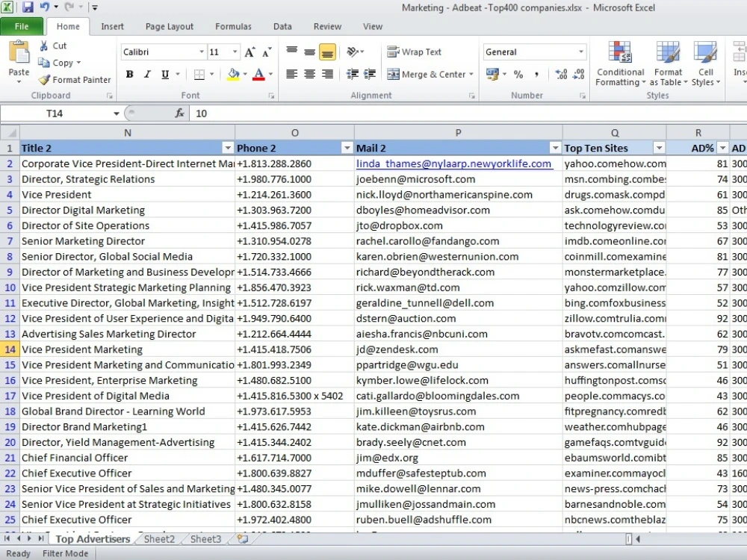This screenshot has width=747, height=560.
Task: Click the Increase Indent icon
Action: click(370, 74)
